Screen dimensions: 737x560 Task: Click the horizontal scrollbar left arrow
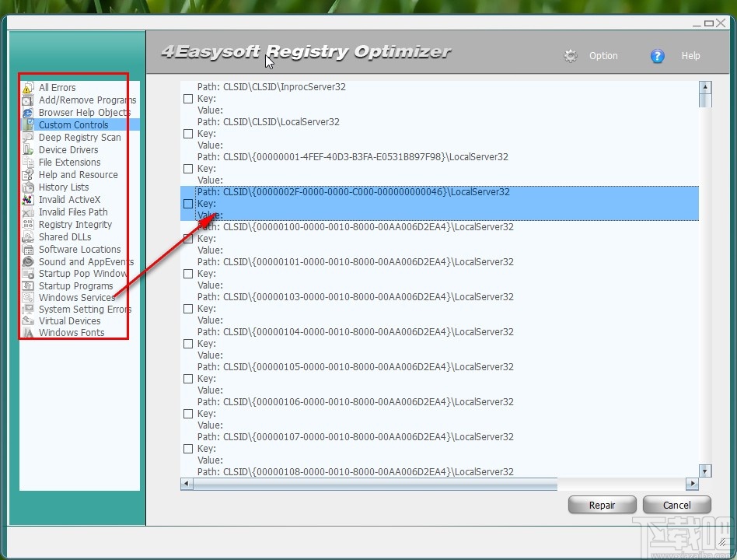[x=187, y=484]
